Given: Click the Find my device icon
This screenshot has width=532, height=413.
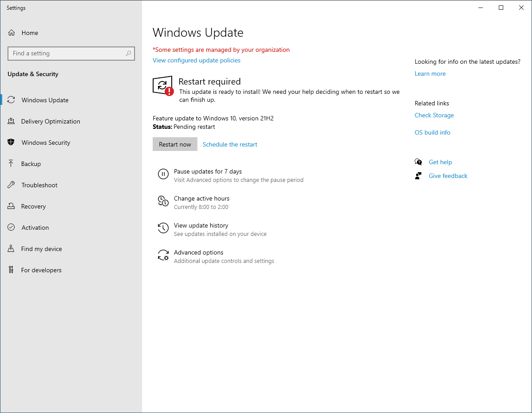Looking at the screenshot, I should coord(12,249).
